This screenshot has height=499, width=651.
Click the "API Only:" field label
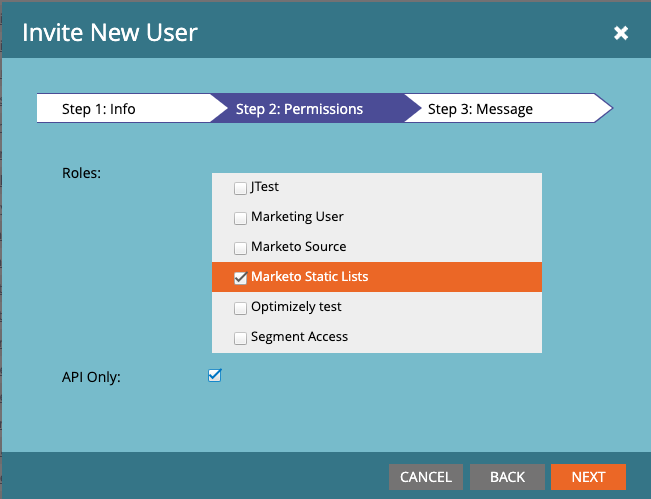click(93, 377)
